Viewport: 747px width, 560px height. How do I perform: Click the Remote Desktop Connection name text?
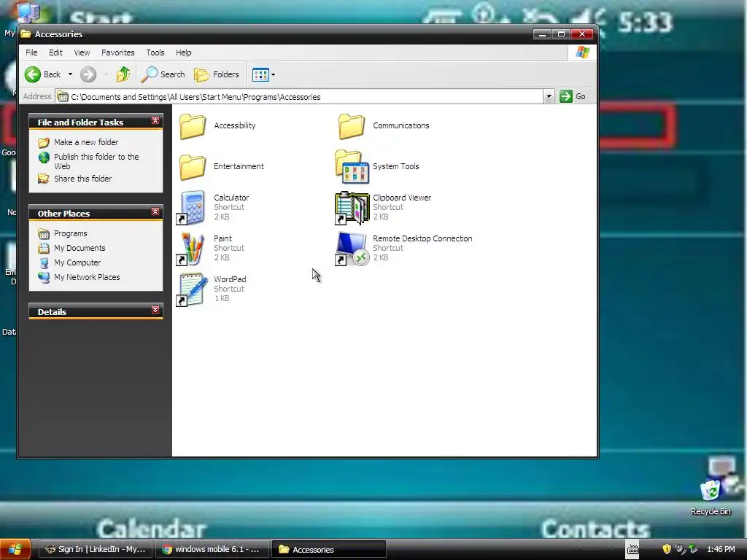click(422, 238)
